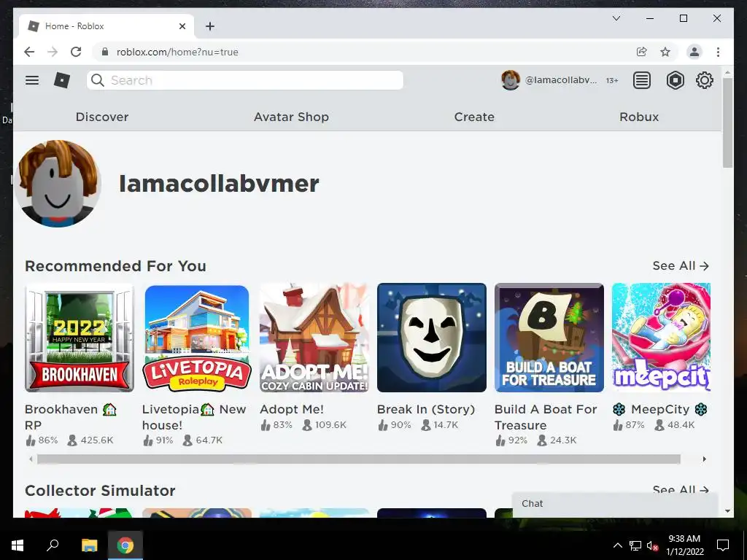Click the large profile avatar image

pyautogui.click(x=58, y=183)
